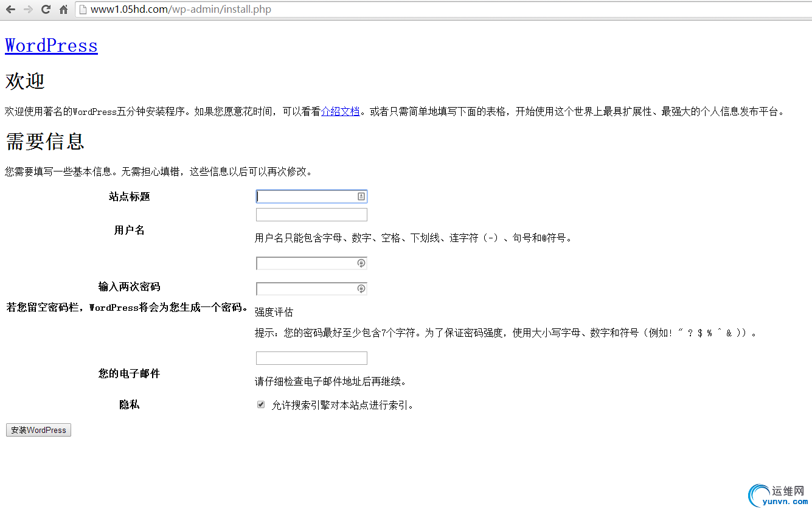Focus the address bar URL field

[x=443, y=10]
